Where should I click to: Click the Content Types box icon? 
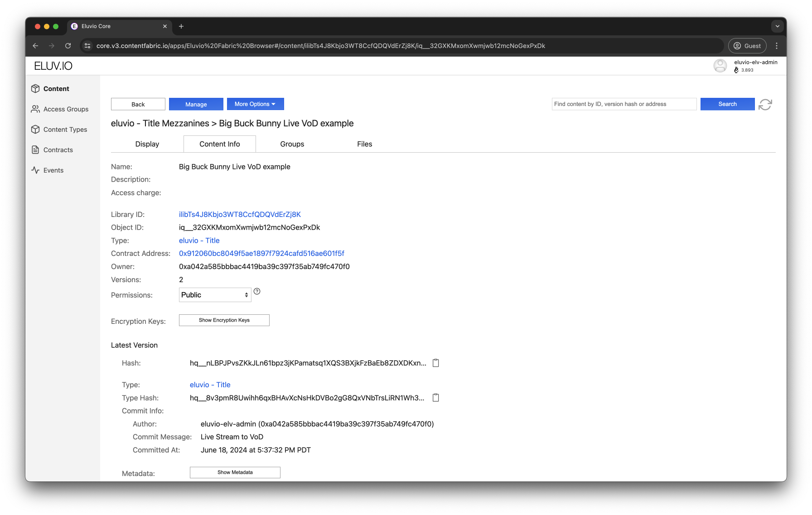(x=35, y=130)
